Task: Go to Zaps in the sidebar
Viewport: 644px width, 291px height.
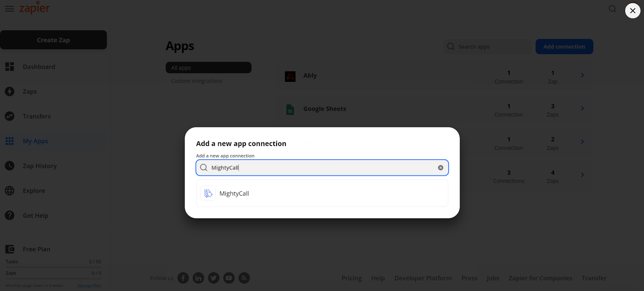Action: click(30, 91)
